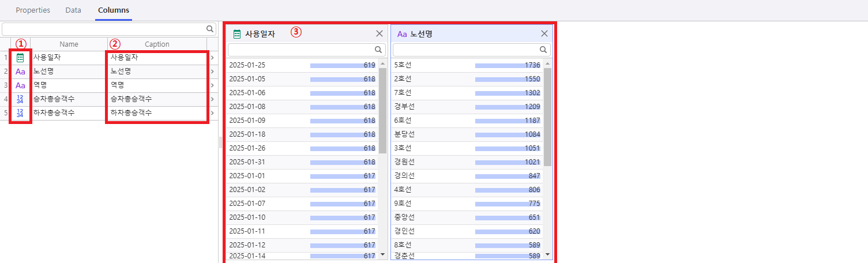Screen dimensions: 868x263
Task: Click the Caption column header
Action: coord(157,44)
